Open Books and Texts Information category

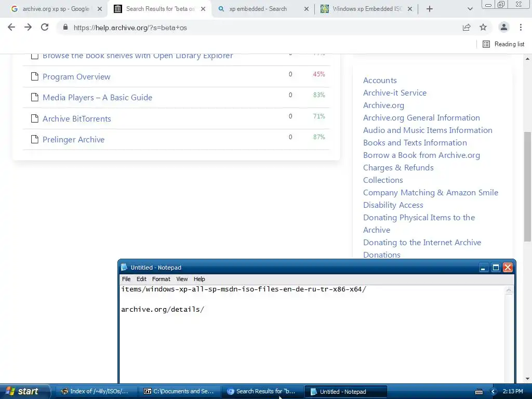point(415,143)
